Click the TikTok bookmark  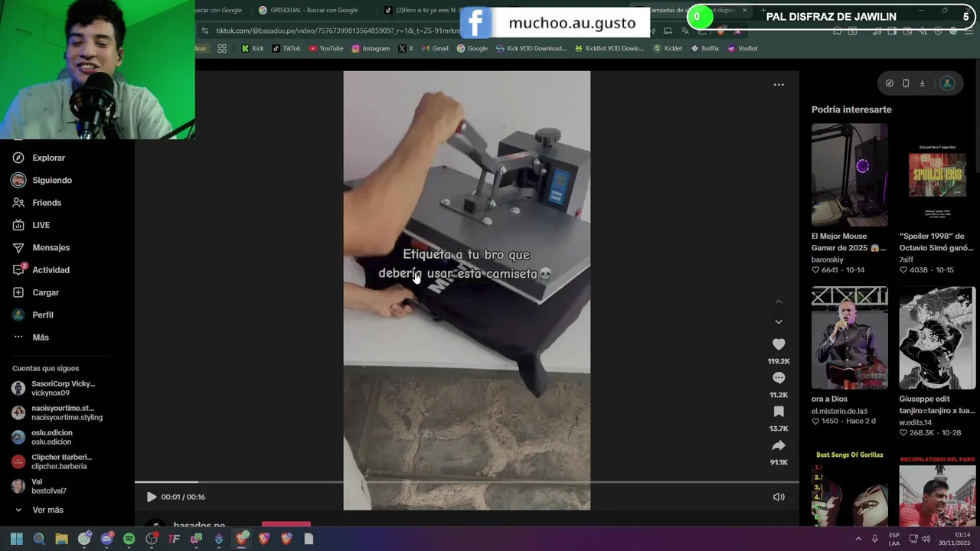[286, 48]
